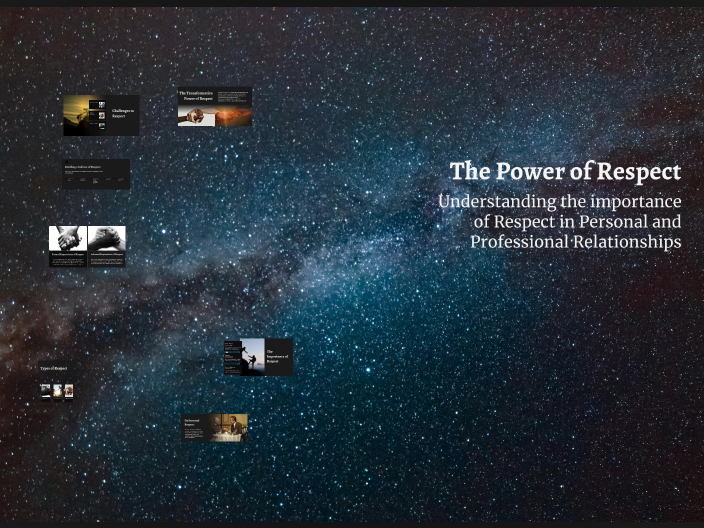Viewport: 704px width, 528px height.
Task: Open the Challenges to Respect topic frame
Action: [x=101, y=115]
